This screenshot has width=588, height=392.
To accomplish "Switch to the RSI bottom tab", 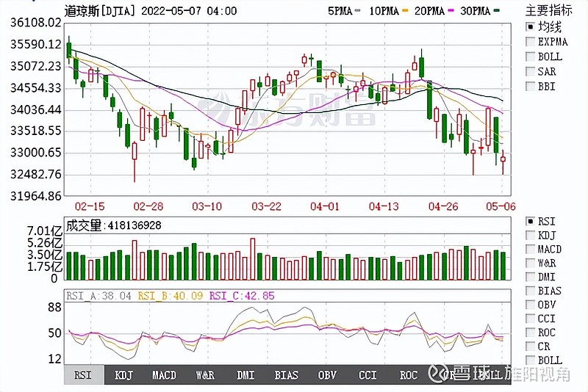I will (x=84, y=375).
